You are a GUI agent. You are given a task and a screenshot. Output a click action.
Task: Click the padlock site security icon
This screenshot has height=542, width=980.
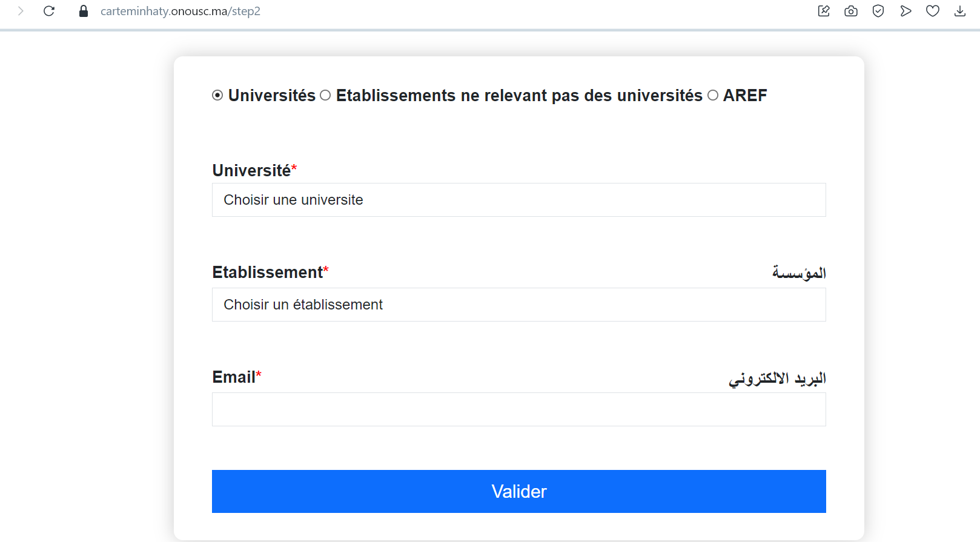coord(84,11)
